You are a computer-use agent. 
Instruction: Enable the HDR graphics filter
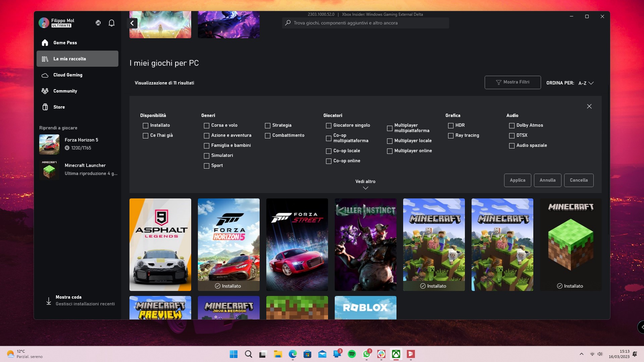pos(451,125)
